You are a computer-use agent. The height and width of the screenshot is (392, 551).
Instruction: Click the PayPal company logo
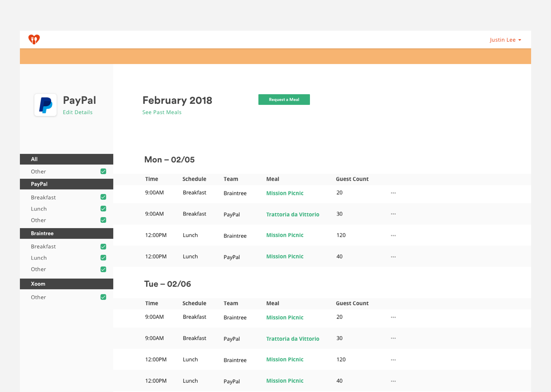pyautogui.click(x=46, y=105)
